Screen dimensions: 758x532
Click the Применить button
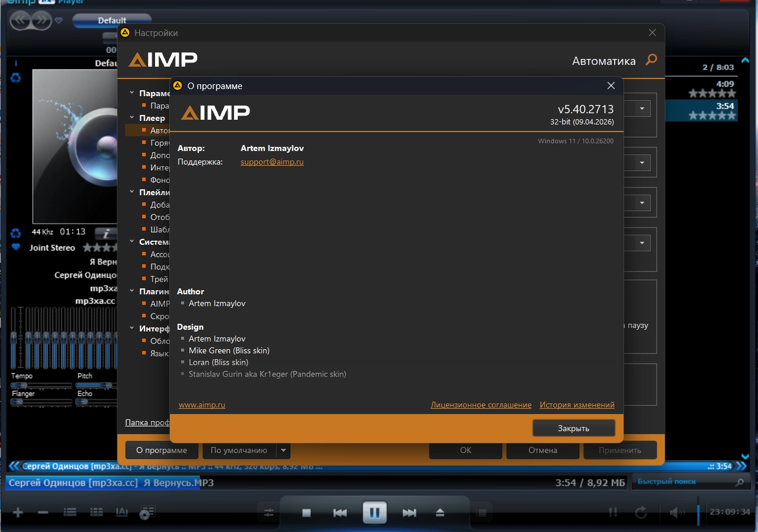pos(620,451)
